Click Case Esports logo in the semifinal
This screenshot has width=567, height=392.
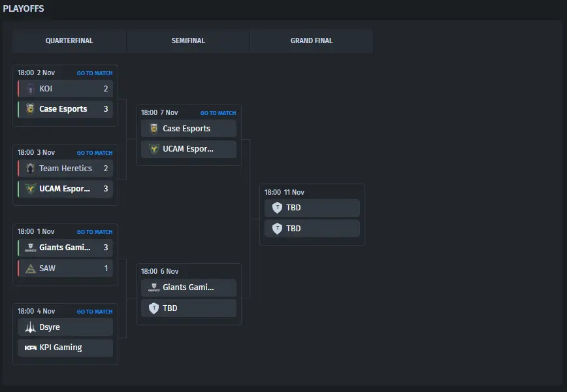(x=154, y=128)
